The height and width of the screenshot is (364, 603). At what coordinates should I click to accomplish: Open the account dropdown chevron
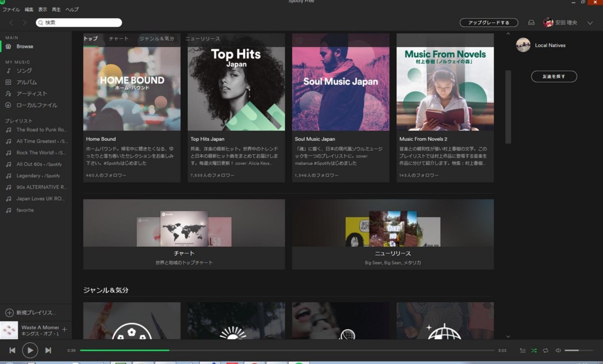590,23
